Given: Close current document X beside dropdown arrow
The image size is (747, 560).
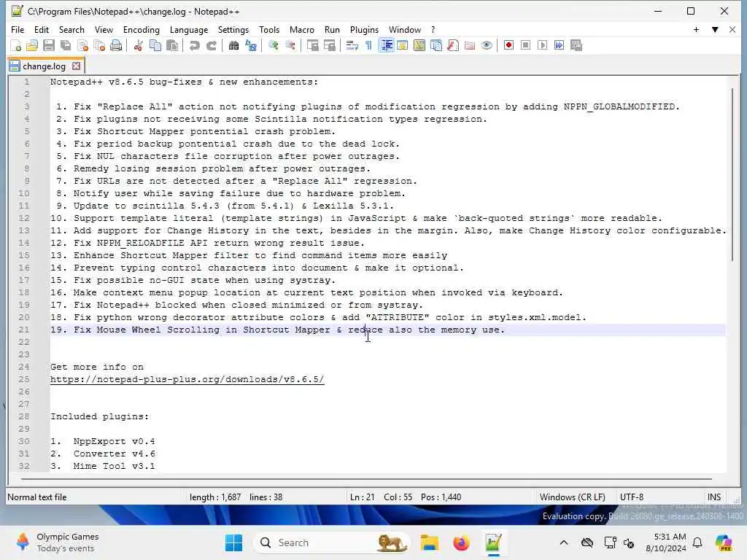Looking at the screenshot, I should 732,29.
